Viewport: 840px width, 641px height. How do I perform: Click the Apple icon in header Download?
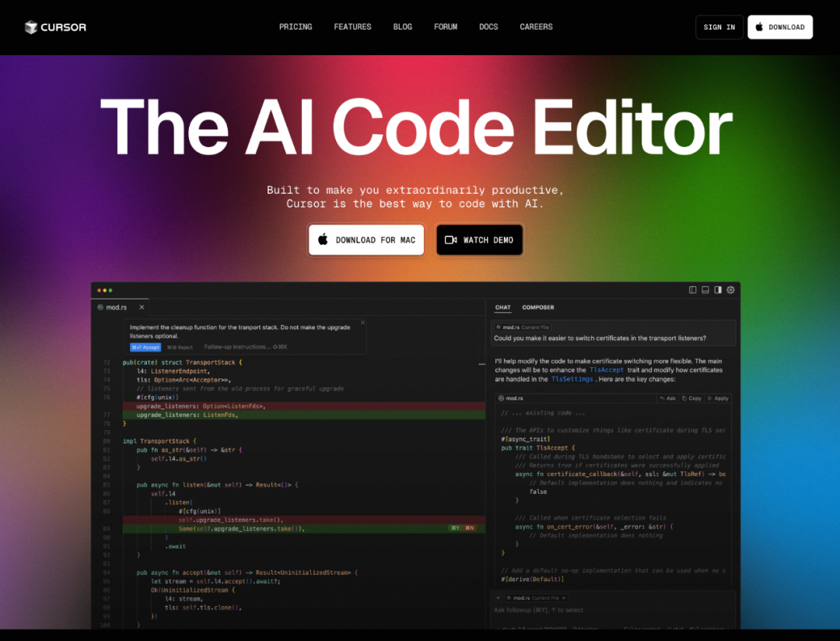759,26
